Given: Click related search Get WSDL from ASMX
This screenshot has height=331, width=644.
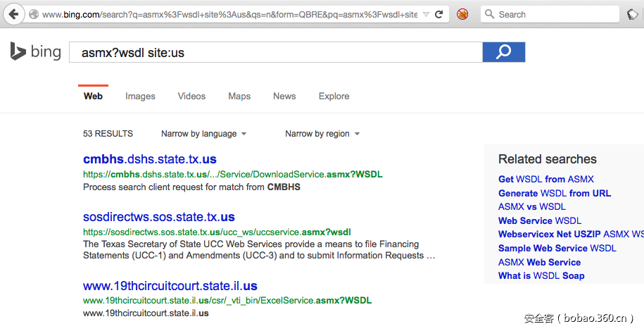Looking at the screenshot, I should point(546,180).
